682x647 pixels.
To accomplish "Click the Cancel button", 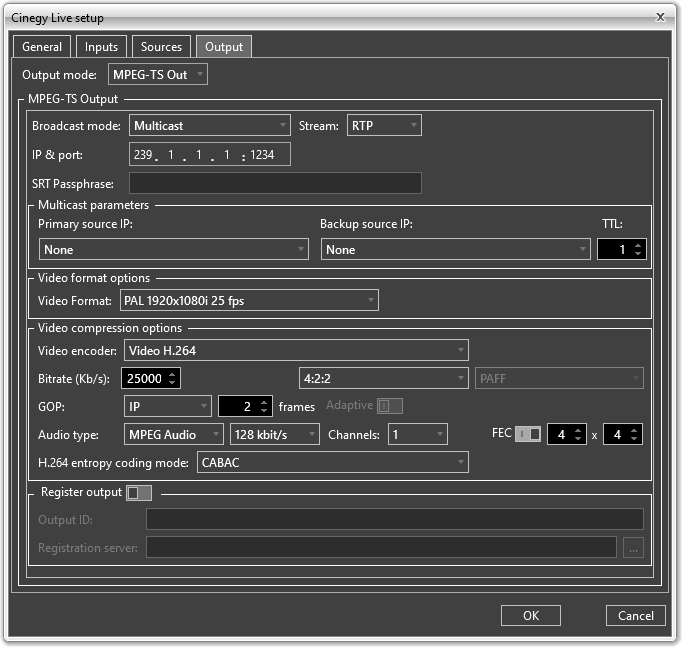I will tap(635, 616).
